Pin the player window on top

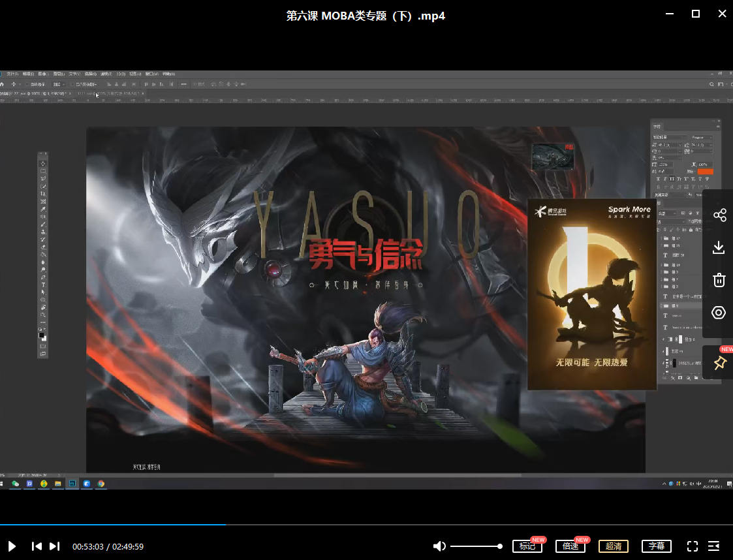(x=719, y=364)
